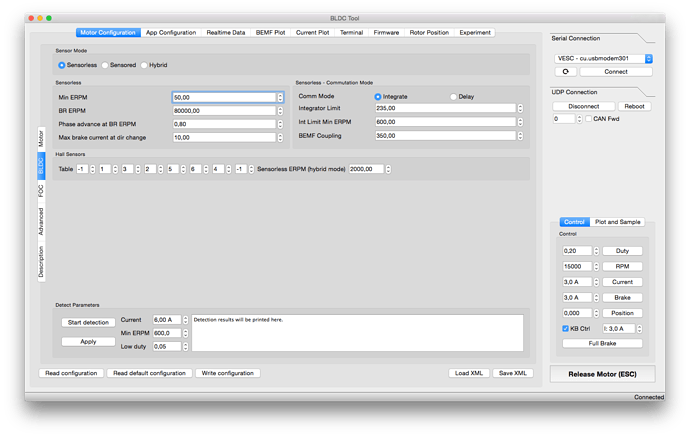Click the BEMF Coupling stepper arrows

[520, 135]
